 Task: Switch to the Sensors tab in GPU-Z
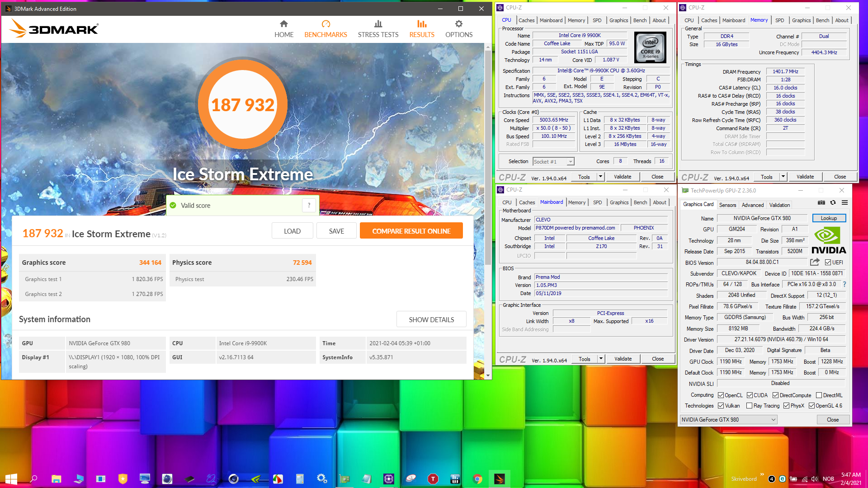(727, 205)
